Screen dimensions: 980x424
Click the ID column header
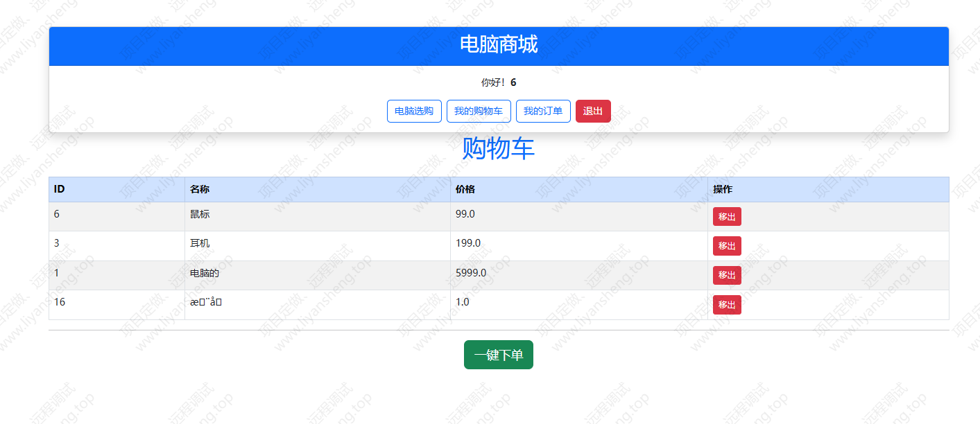coord(117,190)
